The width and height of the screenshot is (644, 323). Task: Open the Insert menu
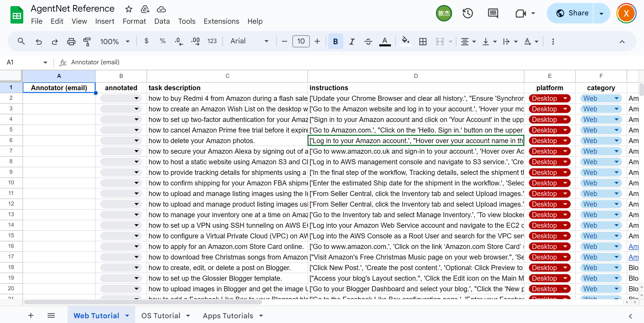[x=105, y=21]
